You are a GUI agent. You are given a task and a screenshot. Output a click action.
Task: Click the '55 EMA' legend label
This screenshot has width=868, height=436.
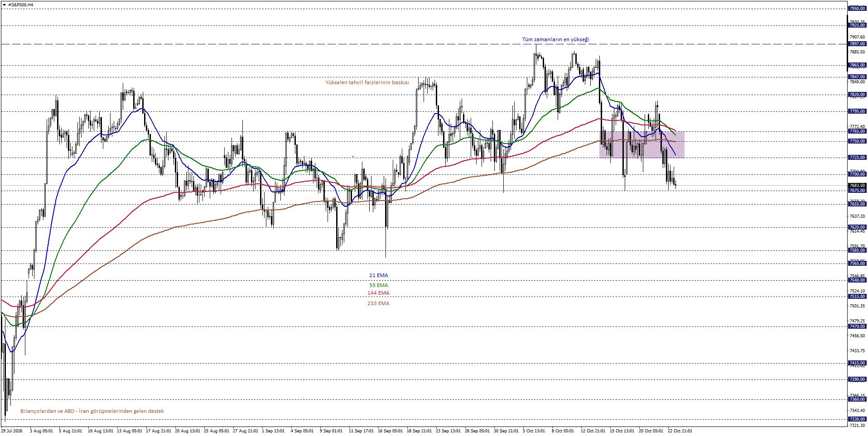378,285
